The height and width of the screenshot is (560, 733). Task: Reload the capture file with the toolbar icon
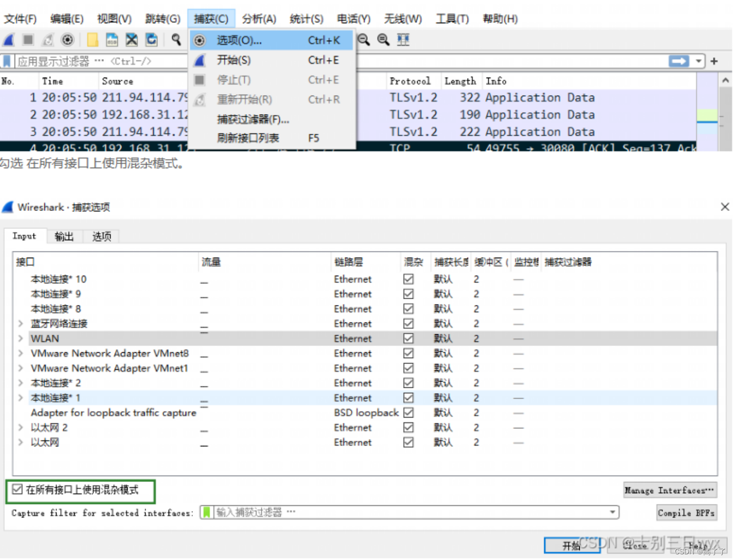(x=152, y=40)
